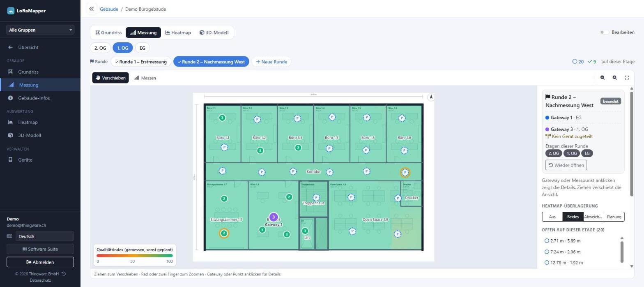This screenshot has height=287, width=644.
Task: Zoom out the floor plan
Action: click(x=603, y=78)
